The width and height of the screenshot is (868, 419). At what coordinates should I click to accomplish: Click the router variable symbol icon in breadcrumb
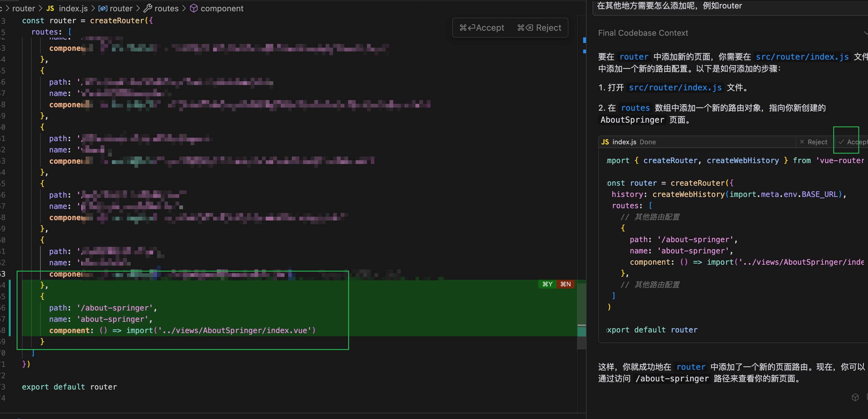pyautogui.click(x=103, y=8)
